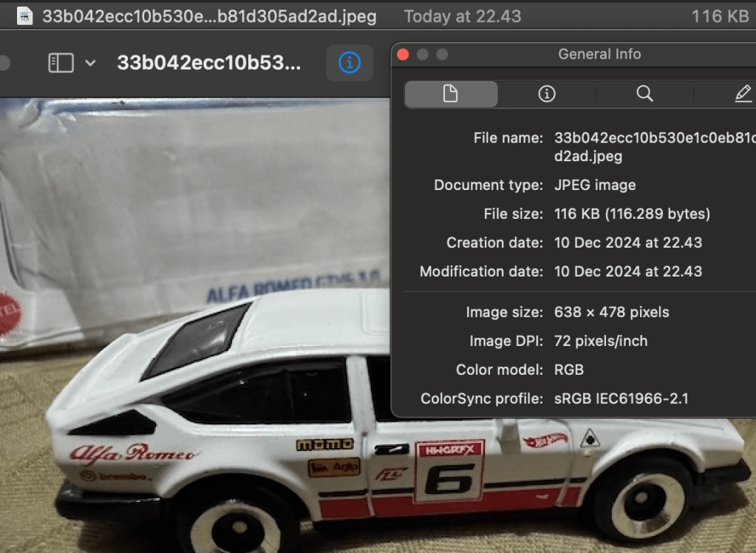Switch to the More Info circled-i tab
Viewport: 756px width, 553px height.
pos(547,94)
